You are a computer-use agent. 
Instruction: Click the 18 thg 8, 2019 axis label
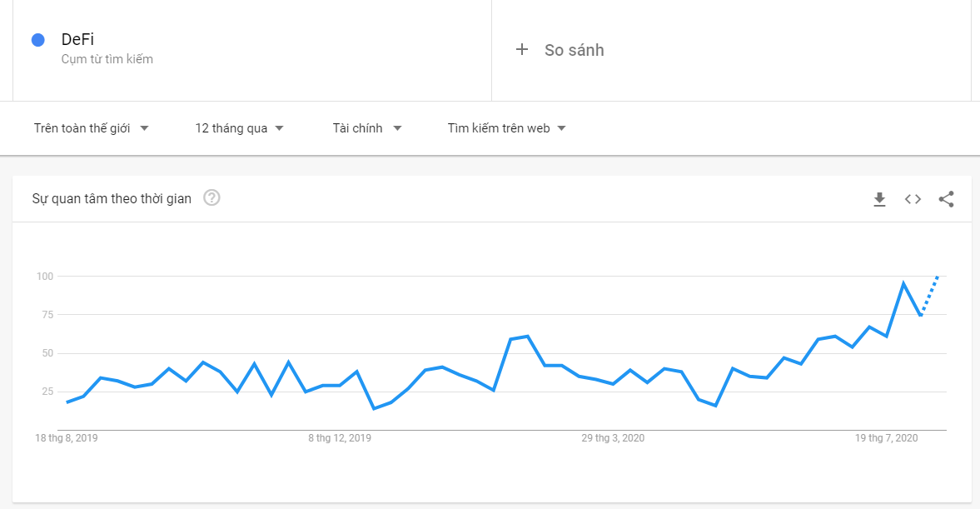pos(66,438)
